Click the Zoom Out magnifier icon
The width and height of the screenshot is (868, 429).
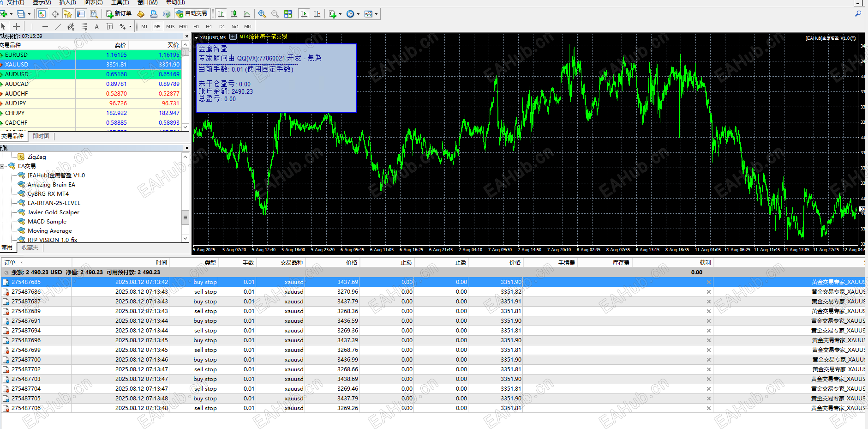275,14
